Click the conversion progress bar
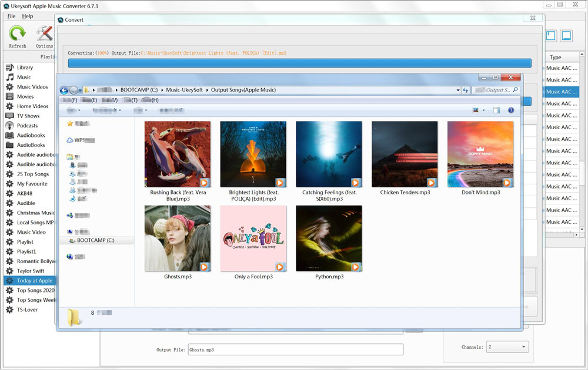588x370 pixels. pyautogui.click(x=299, y=63)
